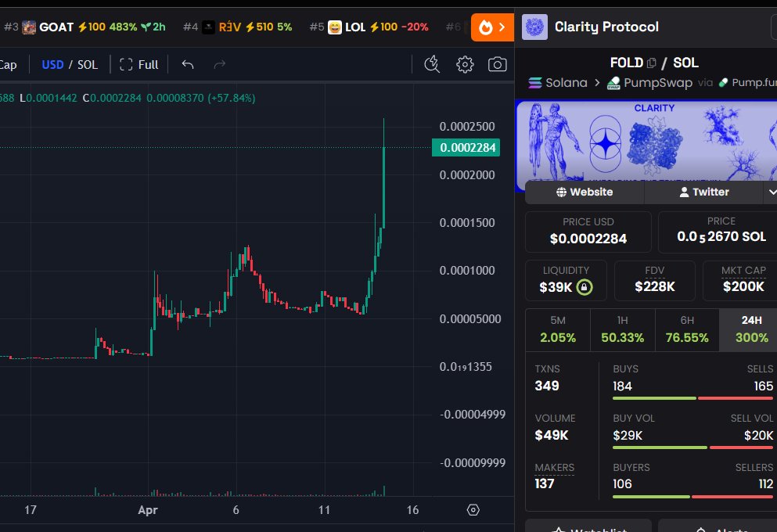Open chart indicator quick search icon

432,64
